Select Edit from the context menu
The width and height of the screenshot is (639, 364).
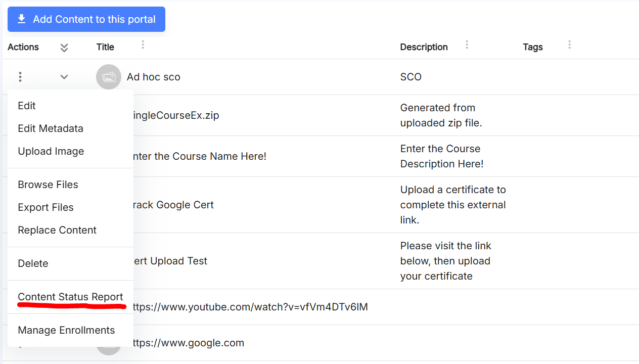[x=27, y=106]
